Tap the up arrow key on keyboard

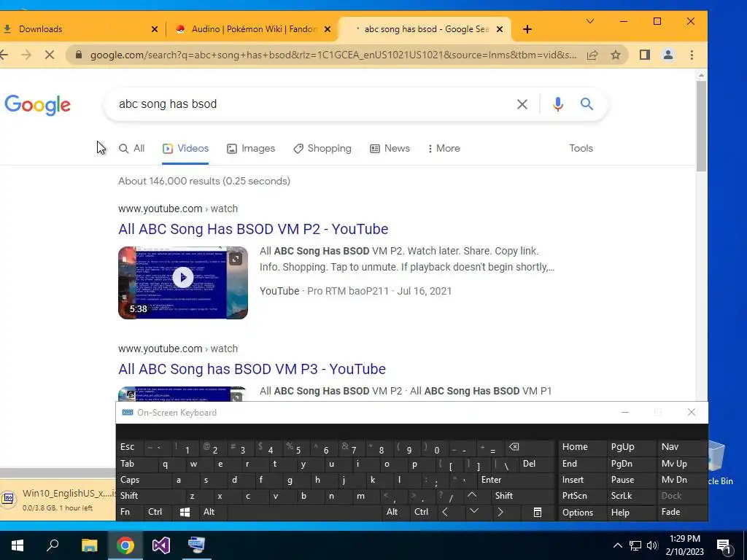[472, 496]
